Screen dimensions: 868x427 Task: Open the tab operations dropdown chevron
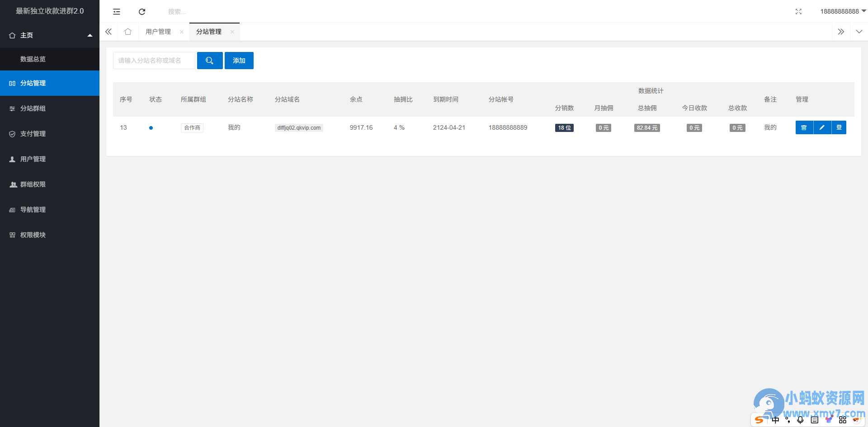point(859,32)
